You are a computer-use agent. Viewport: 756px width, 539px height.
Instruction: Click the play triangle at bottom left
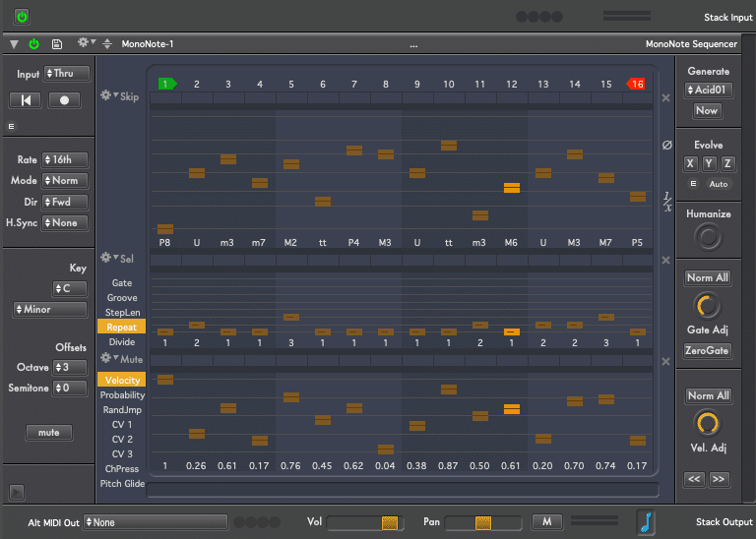pos(17,492)
